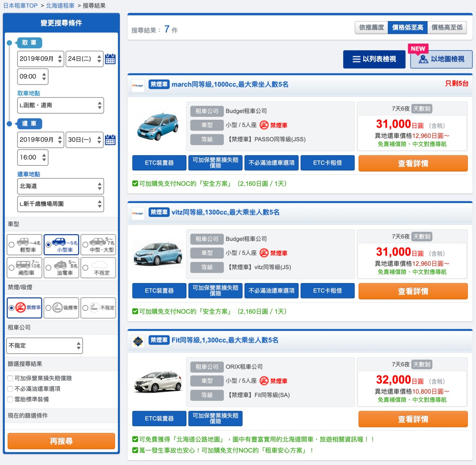Select 吸煙車 smoking radio option
Viewport: 476px width, 465px height.
[x=48, y=308]
